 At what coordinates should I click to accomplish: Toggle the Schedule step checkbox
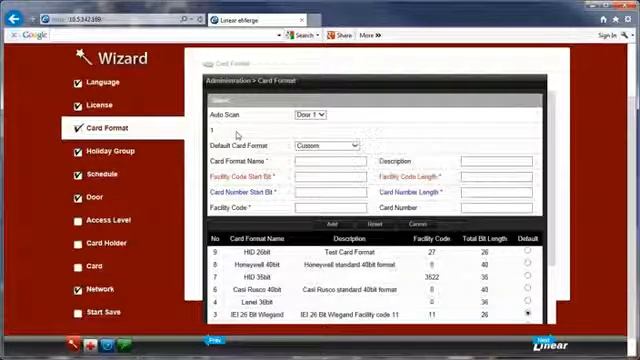click(78, 175)
